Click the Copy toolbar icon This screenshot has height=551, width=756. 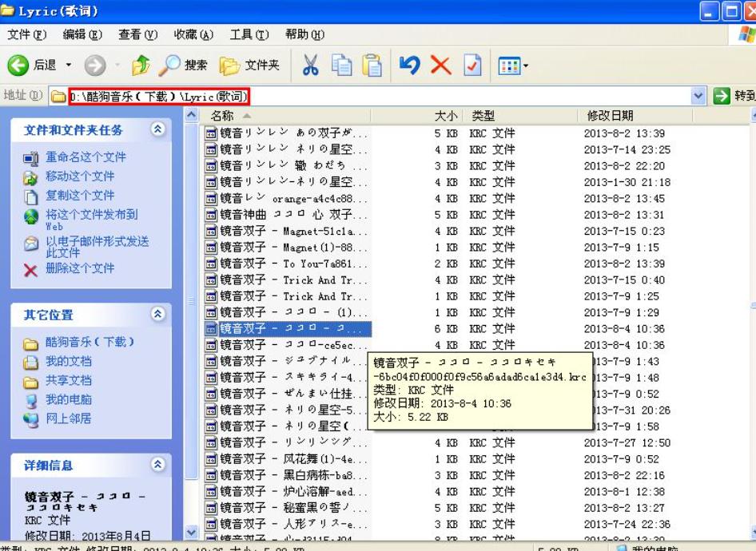pos(341,65)
